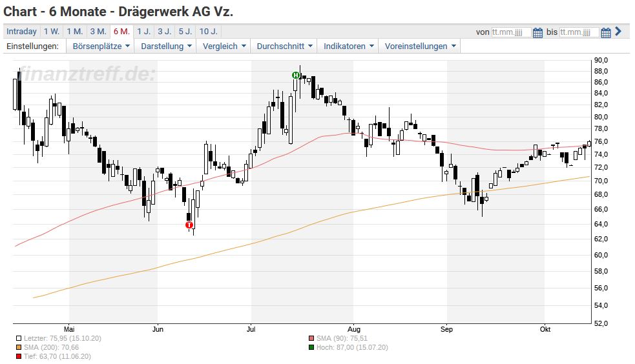Screen dimensions: 635x364
Task: Click the 'Okt' axis label
Action: (545, 329)
